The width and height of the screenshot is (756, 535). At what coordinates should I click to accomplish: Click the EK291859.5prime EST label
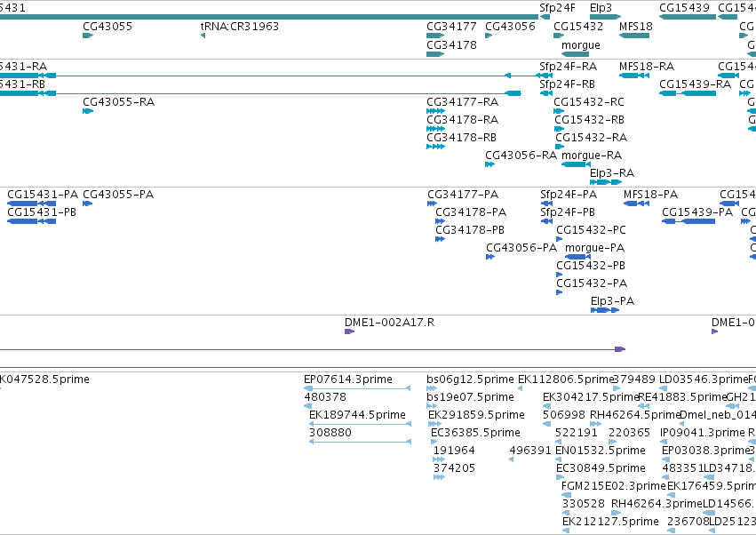click(476, 415)
